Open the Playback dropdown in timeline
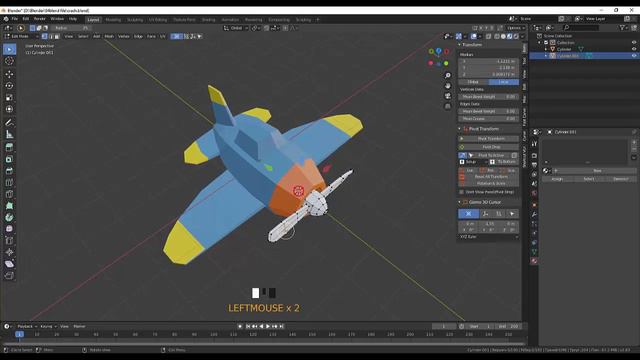The height and width of the screenshot is (360, 640). (x=26, y=327)
